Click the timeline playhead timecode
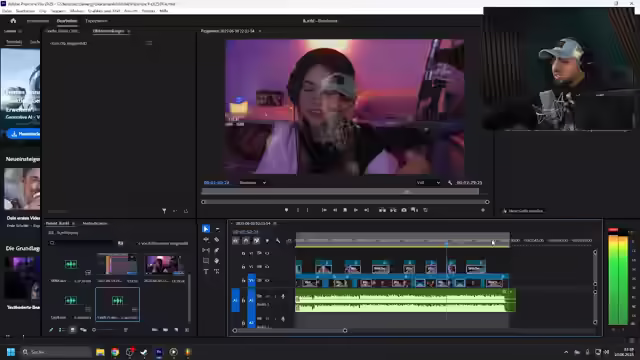The image size is (640, 360). pyautogui.click(x=245, y=231)
